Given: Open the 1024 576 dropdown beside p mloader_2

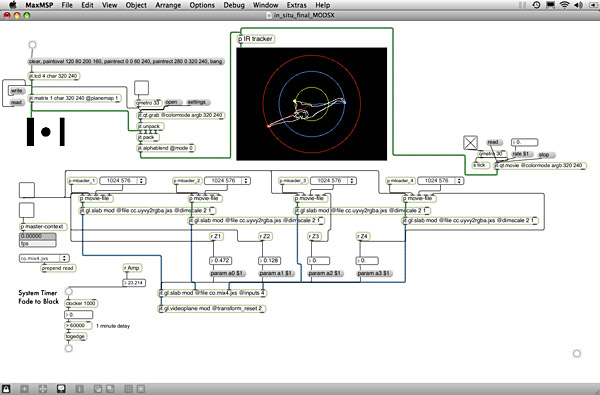Looking at the screenshot, I should tap(227, 181).
